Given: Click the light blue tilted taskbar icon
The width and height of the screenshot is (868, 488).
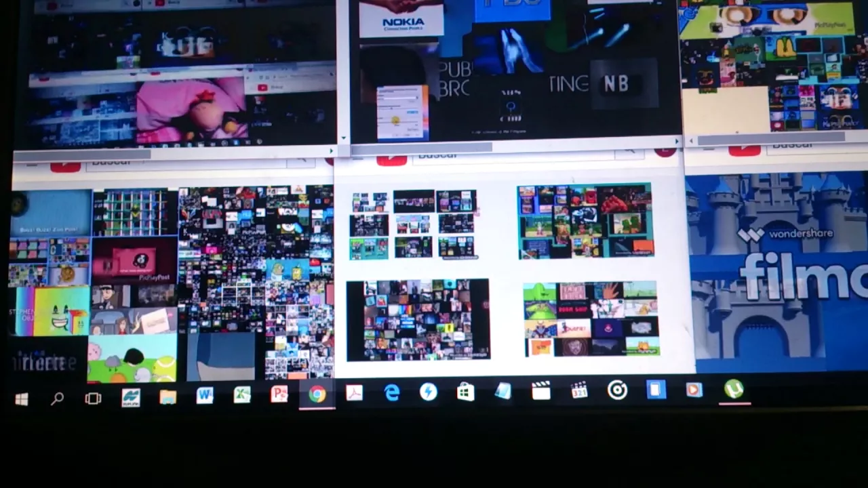Looking at the screenshot, I should 502,391.
